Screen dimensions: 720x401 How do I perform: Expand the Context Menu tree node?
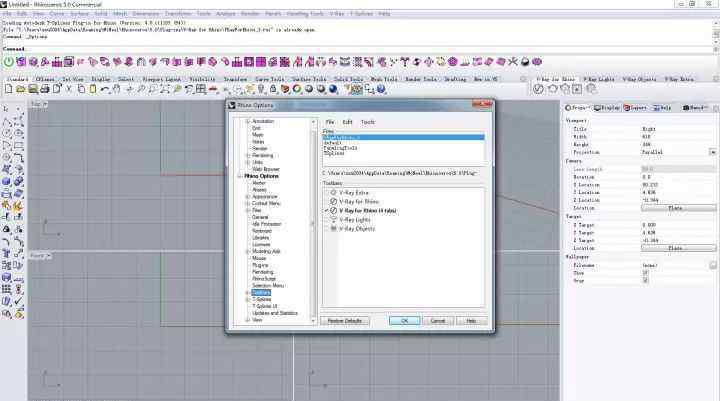click(x=248, y=203)
